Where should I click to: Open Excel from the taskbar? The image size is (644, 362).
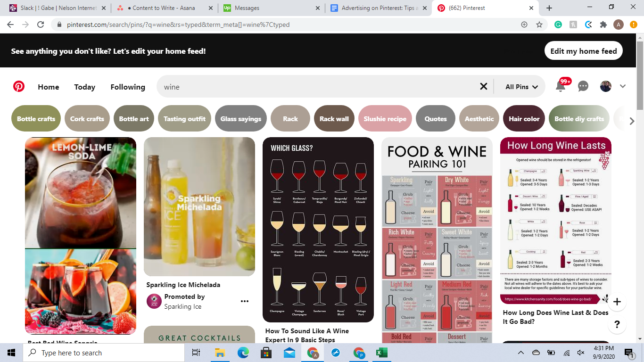pyautogui.click(x=381, y=353)
